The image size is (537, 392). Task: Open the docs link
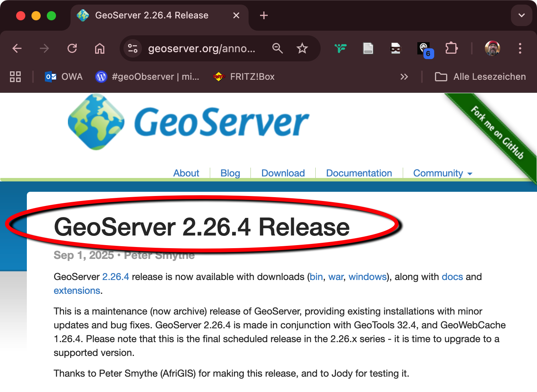pyautogui.click(x=452, y=277)
